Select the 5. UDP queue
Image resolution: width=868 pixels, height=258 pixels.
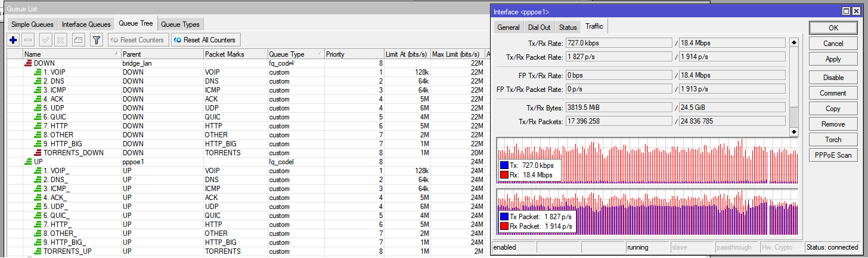pyautogui.click(x=247, y=107)
